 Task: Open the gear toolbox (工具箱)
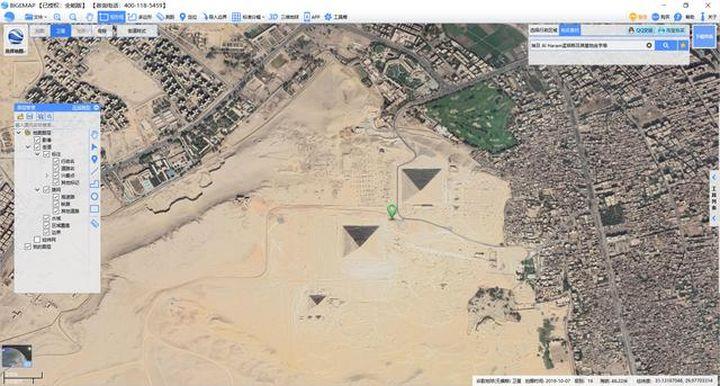[336, 17]
